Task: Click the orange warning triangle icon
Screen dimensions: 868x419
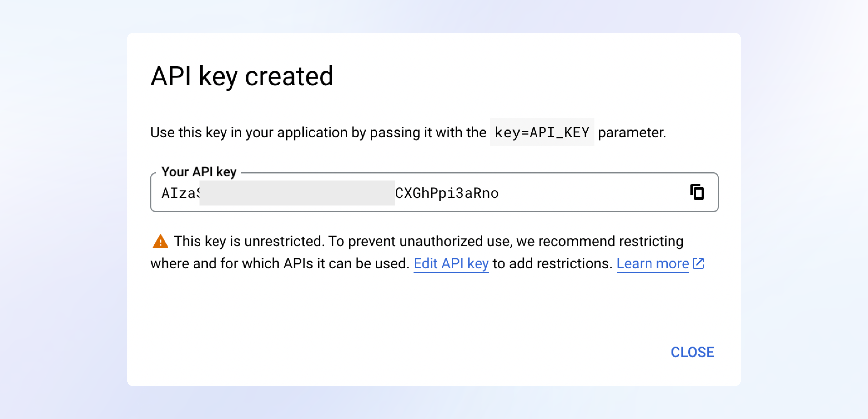Action: 160,241
